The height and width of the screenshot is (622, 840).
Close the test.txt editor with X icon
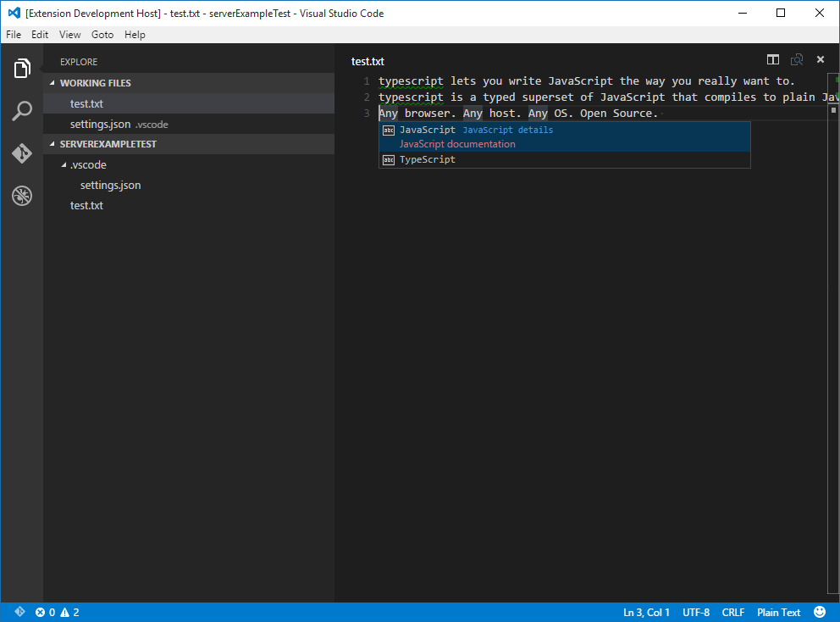[820, 60]
